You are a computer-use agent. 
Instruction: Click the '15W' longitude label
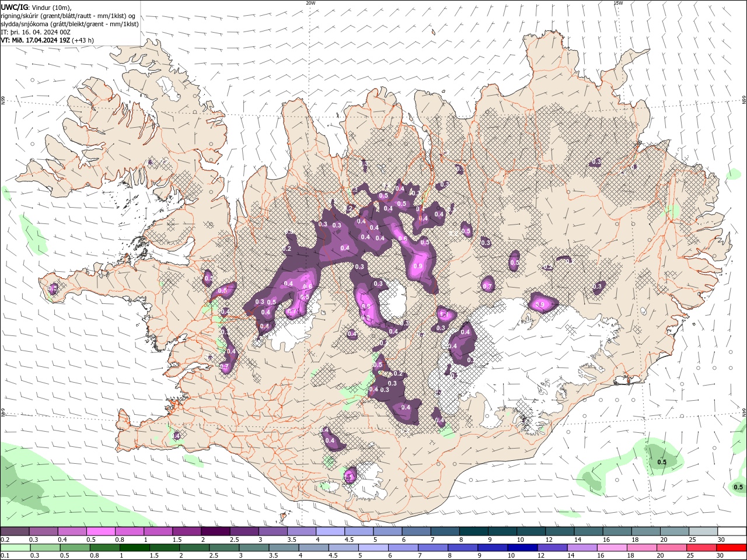coord(618,3)
